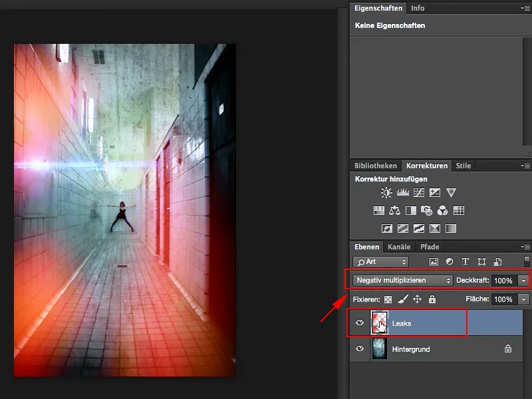Image resolution: width=532 pixels, height=399 pixels.
Task: Switch to the Eigenschaften tab
Action: [x=378, y=8]
